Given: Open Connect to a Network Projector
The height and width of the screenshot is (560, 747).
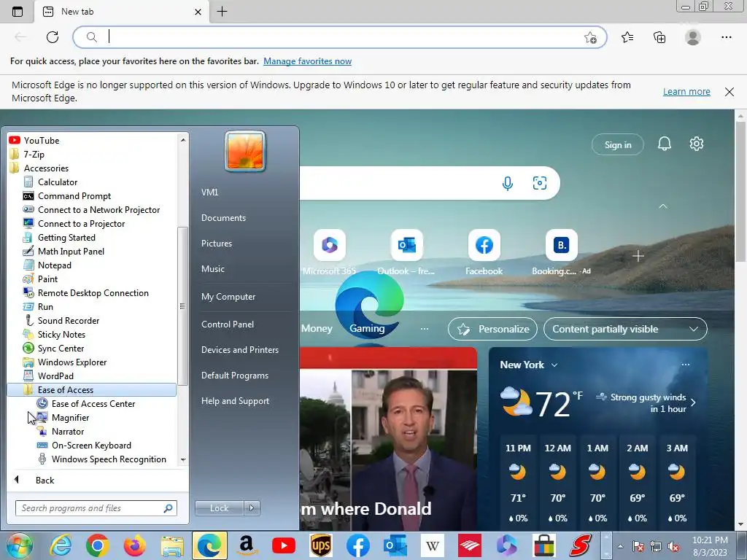Looking at the screenshot, I should point(98,209).
